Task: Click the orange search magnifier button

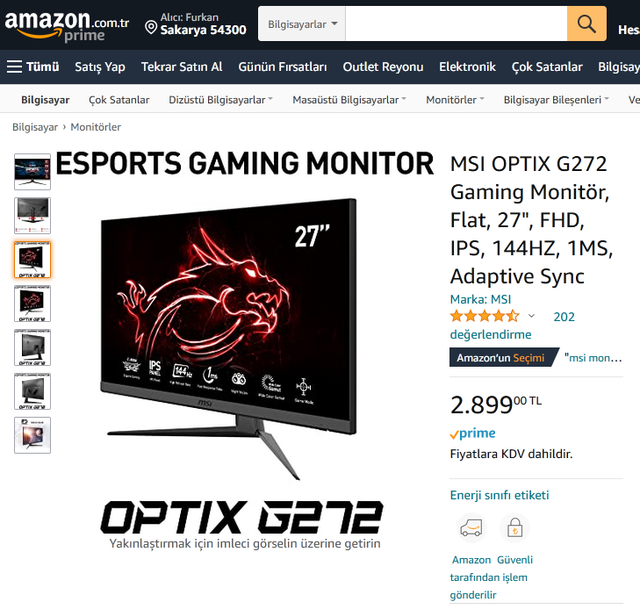Action: coord(586,24)
